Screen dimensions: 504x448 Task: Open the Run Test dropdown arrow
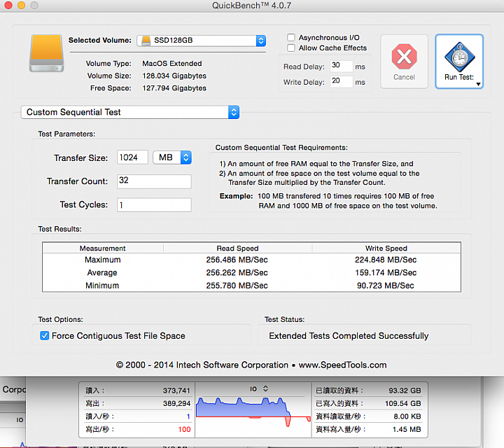(x=478, y=84)
